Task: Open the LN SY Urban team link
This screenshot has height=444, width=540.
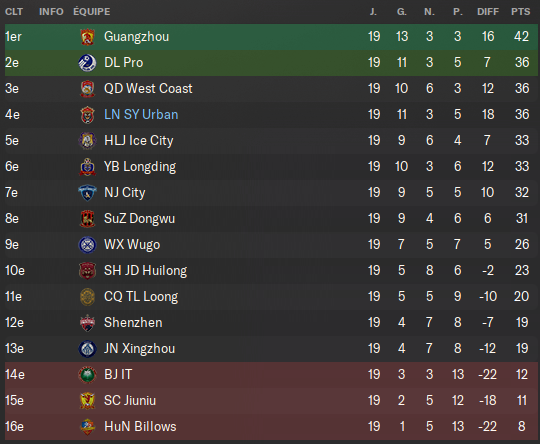Action: coord(141,114)
